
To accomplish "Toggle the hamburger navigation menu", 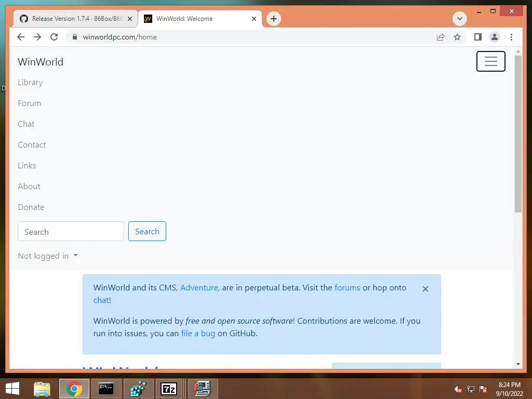I will 490,61.
